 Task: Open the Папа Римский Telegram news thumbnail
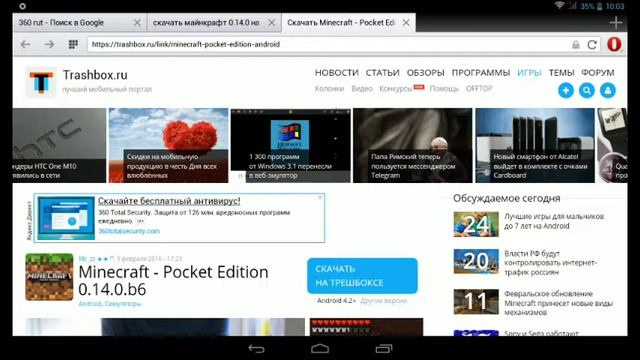pos(413,145)
